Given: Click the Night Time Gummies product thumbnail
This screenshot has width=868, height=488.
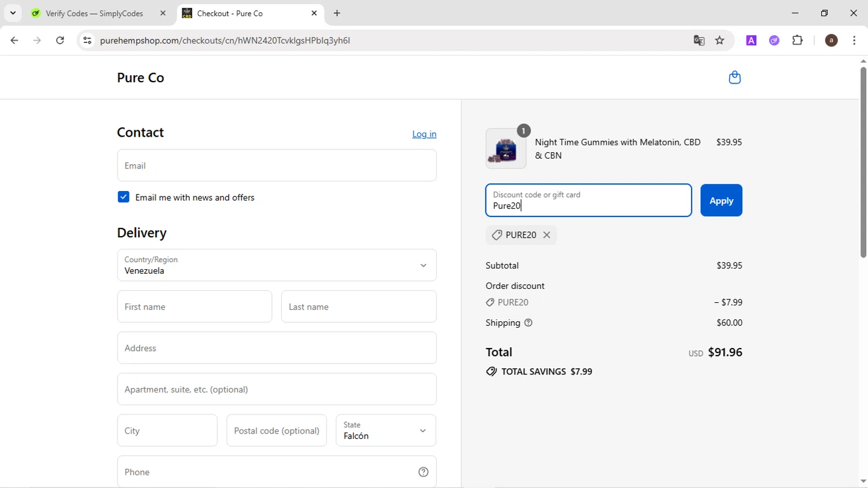Looking at the screenshot, I should click(506, 149).
